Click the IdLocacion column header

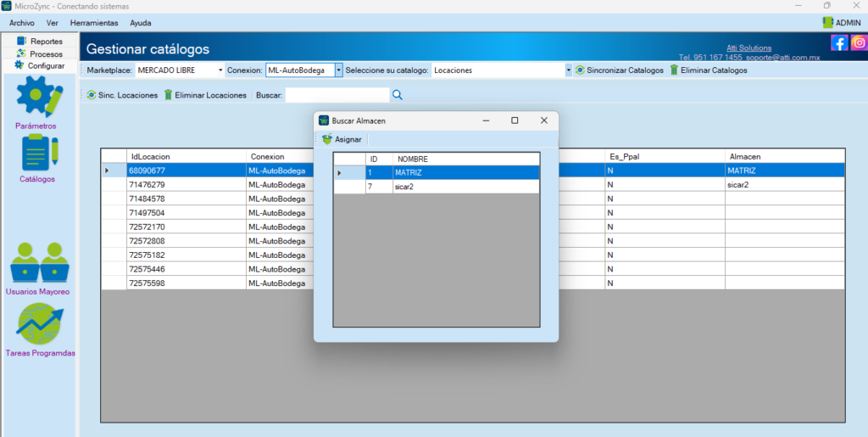pyautogui.click(x=186, y=156)
